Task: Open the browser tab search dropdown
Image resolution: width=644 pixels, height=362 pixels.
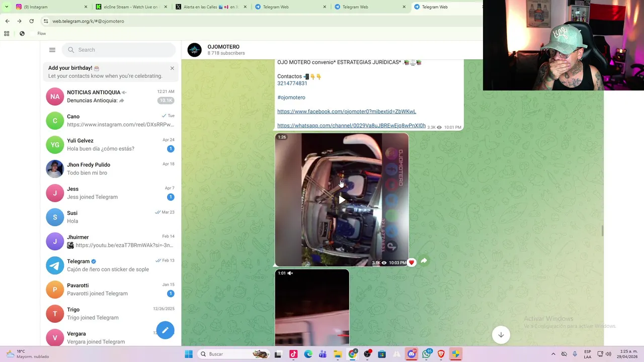Action: pyautogui.click(x=6, y=7)
